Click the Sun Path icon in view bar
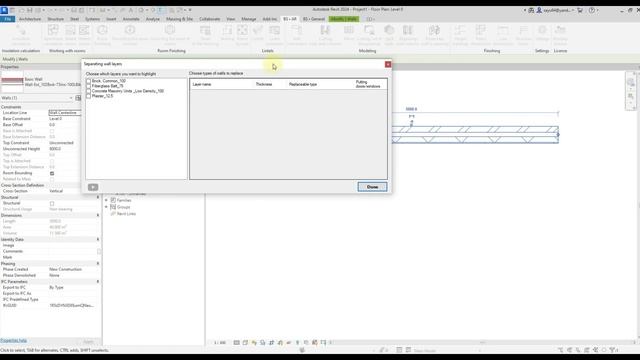The height and width of the screenshot is (360, 640). [x=254, y=343]
